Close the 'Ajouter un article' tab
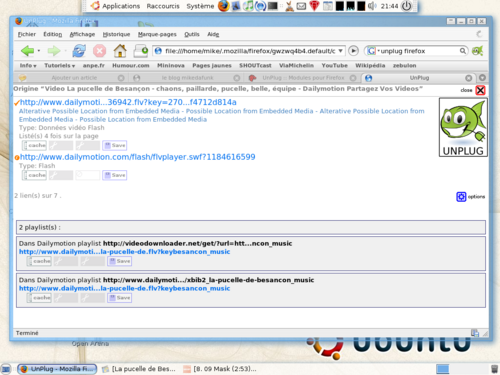 click(x=121, y=78)
